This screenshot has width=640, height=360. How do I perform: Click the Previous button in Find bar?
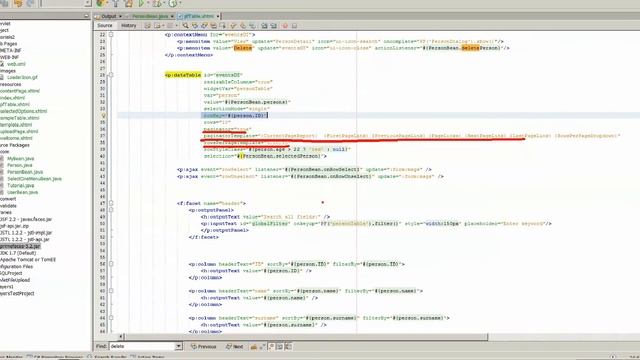point(204,347)
